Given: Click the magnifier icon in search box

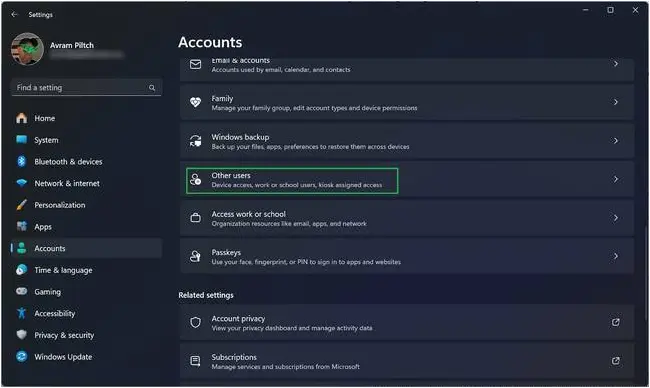Looking at the screenshot, I should pyautogui.click(x=152, y=88).
